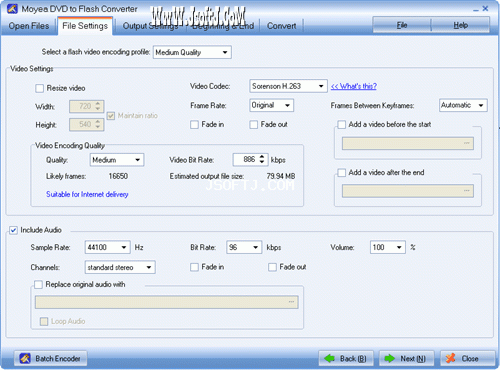500x370 pixels.
Task: Click the Width value field
Action: pyautogui.click(x=82, y=106)
